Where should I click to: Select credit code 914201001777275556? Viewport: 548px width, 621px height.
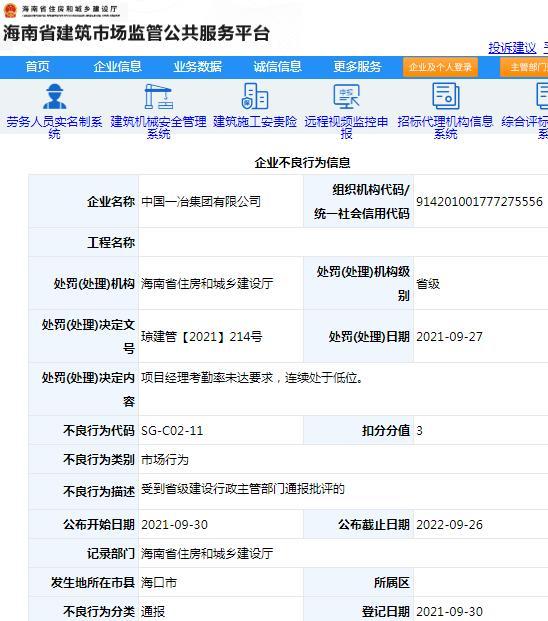479,202
